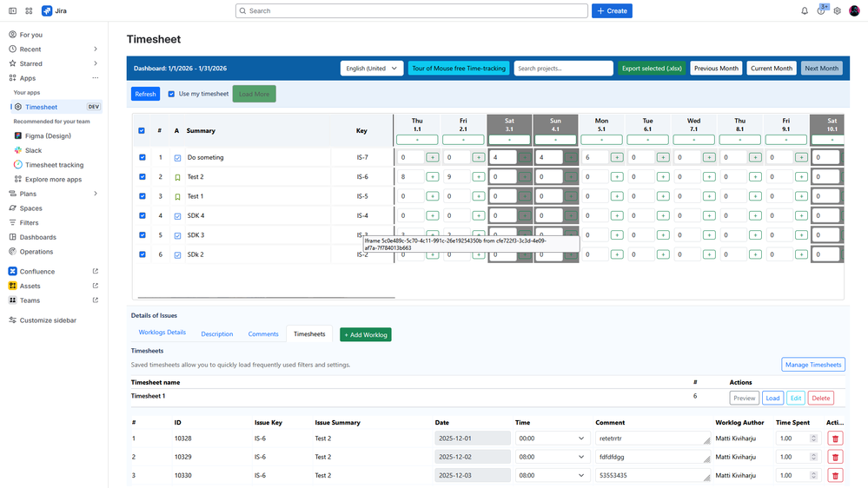The width and height of the screenshot is (868, 488).
Task: Switch to Description tab
Action: click(217, 333)
